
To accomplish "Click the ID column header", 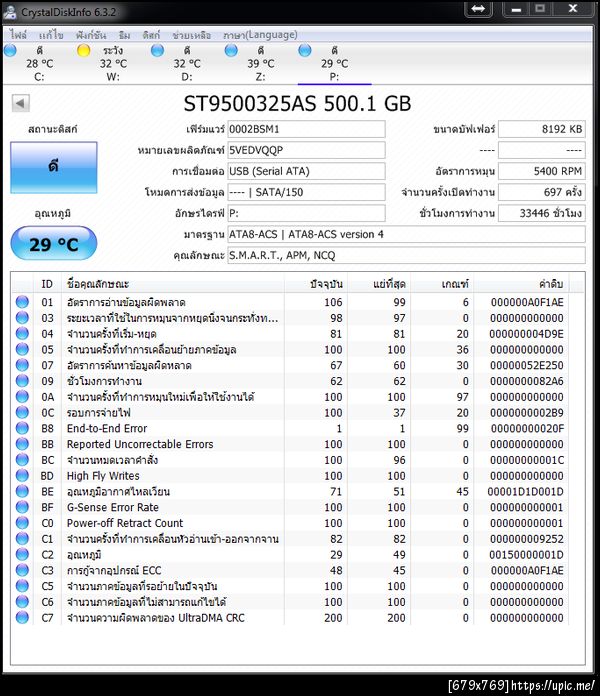I will coord(47,284).
